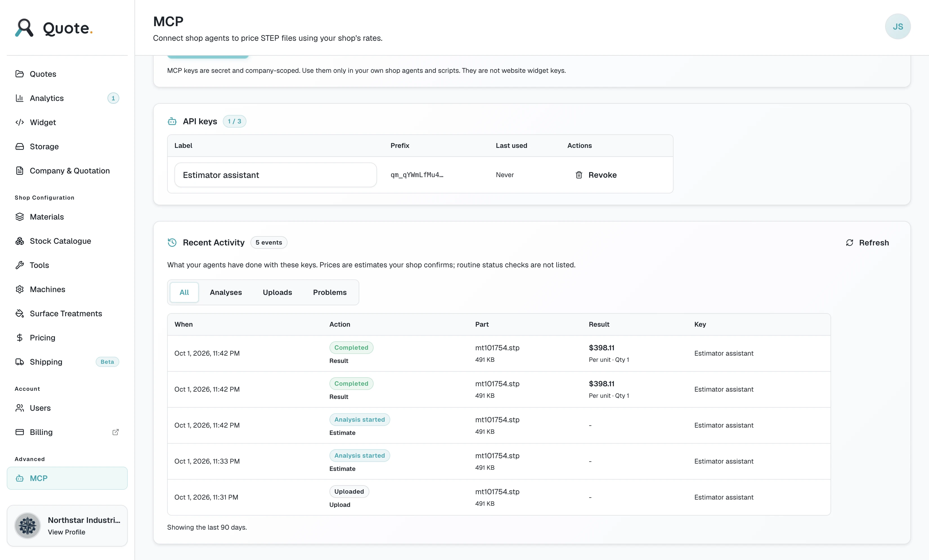
Task: Click Oct 1, 2026, 11:31 PM timestamp
Action: pyautogui.click(x=206, y=497)
